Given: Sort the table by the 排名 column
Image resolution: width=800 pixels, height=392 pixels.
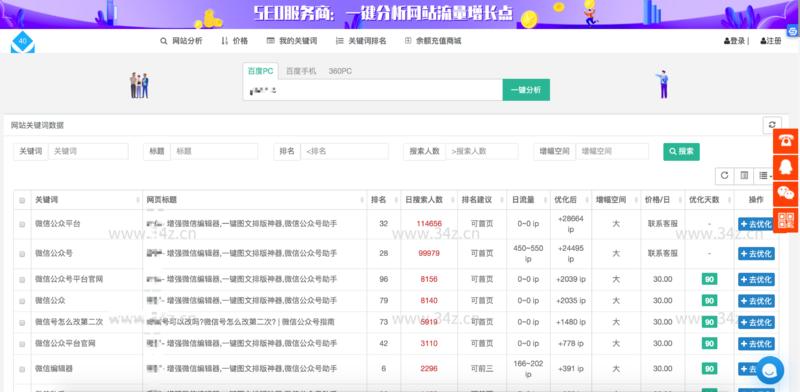Looking at the screenshot, I should tap(383, 200).
